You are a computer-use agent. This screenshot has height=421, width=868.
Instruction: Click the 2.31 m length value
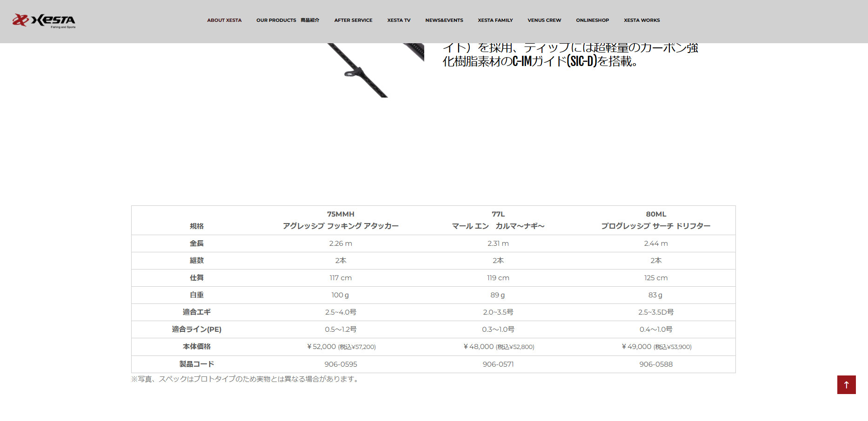tap(498, 243)
